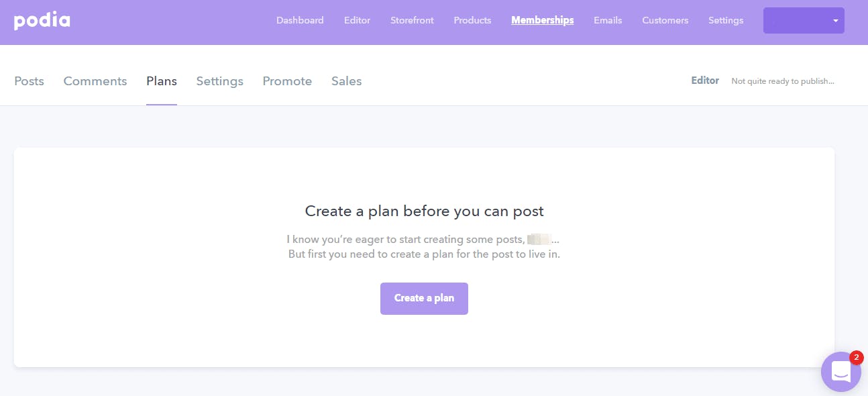Open the chat messenger bubble icon

pyautogui.click(x=840, y=372)
